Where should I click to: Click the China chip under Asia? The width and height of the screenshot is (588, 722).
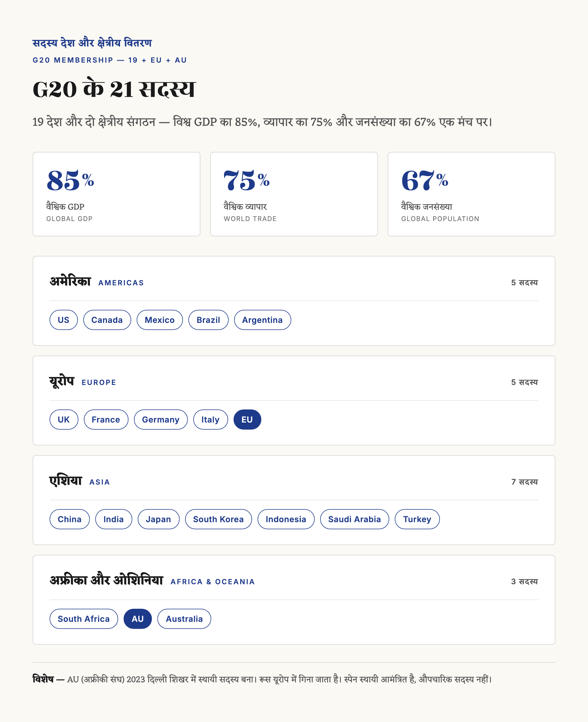69,519
